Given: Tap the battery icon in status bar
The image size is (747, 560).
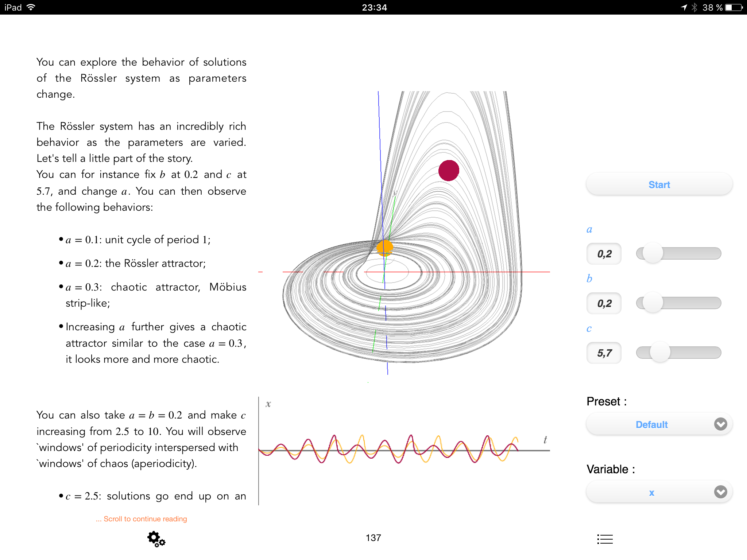Looking at the screenshot, I should click(x=734, y=7).
